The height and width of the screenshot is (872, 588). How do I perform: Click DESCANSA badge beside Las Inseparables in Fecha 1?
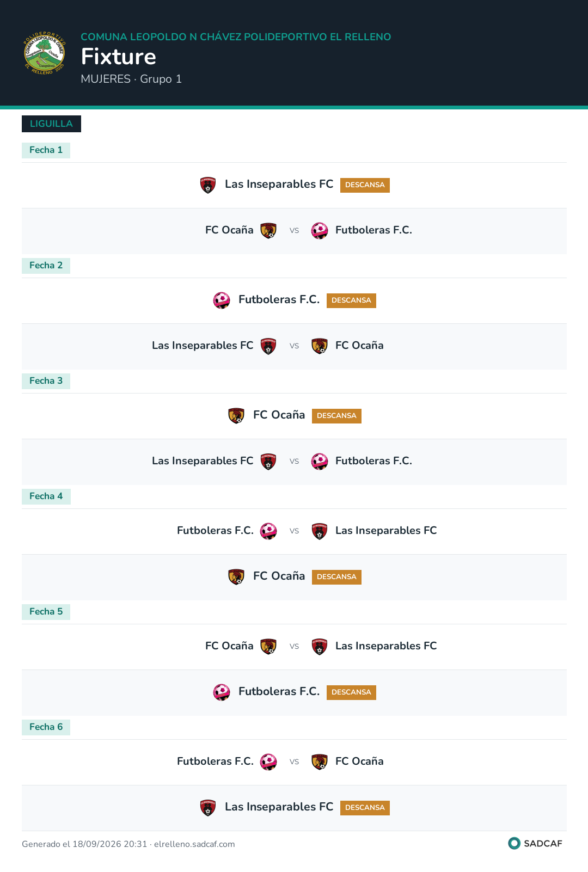pos(365,185)
